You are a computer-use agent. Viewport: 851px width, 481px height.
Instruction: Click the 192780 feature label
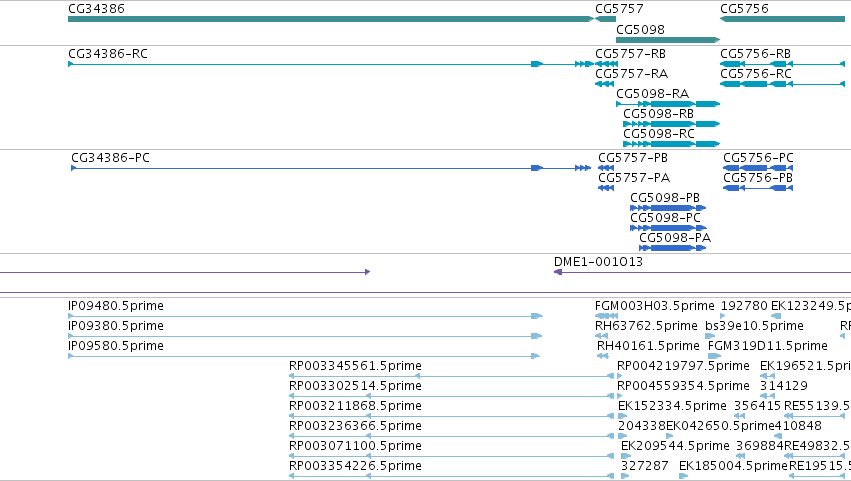click(x=744, y=306)
